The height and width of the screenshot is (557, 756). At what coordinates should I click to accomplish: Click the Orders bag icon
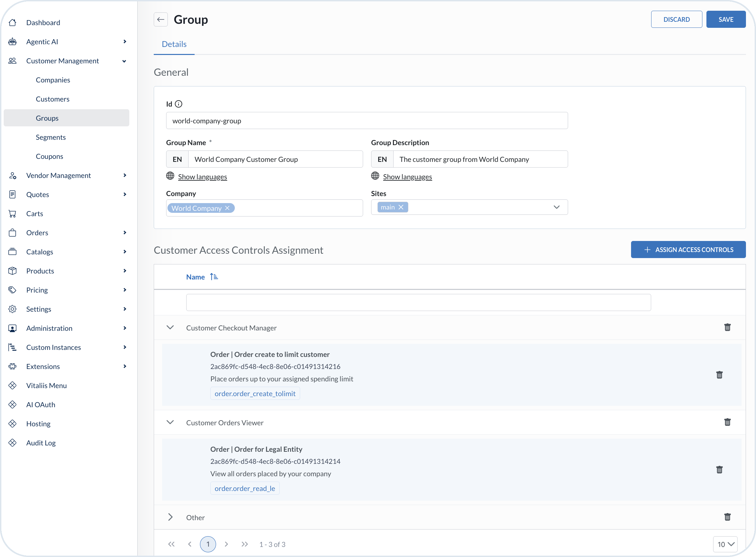[12, 233]
